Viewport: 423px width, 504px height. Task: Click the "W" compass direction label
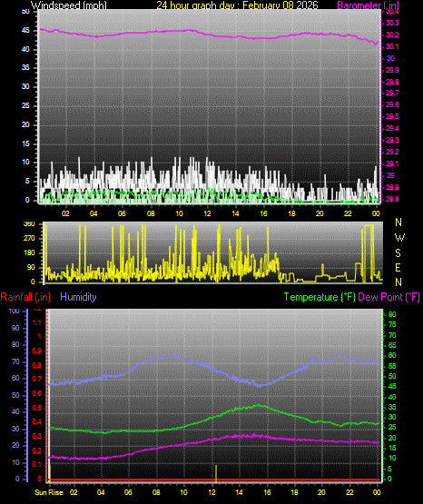tap(399, 238)
